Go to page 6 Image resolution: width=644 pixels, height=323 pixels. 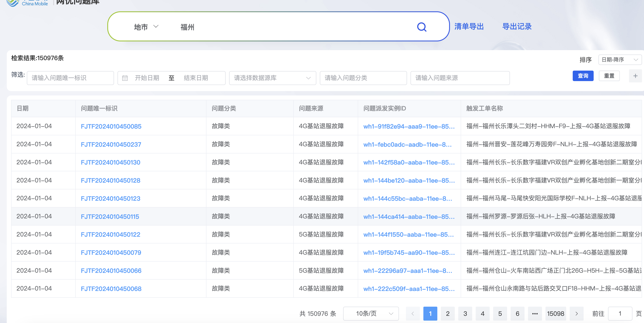click(518, 313)
